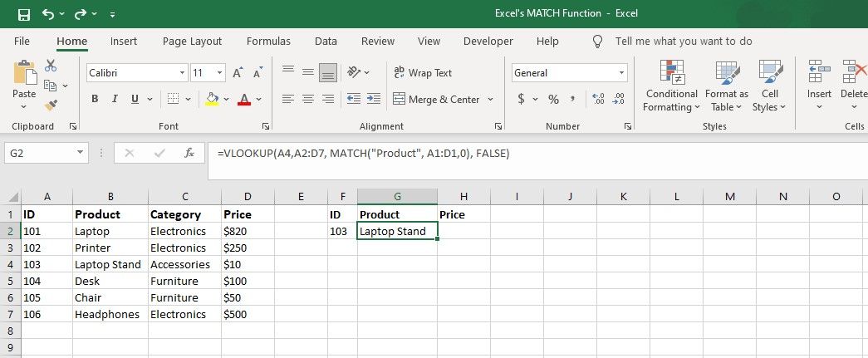Click in the formula bar text
Image resolution: width=868 pixels, height=358 pixels.
pos(364,154)
